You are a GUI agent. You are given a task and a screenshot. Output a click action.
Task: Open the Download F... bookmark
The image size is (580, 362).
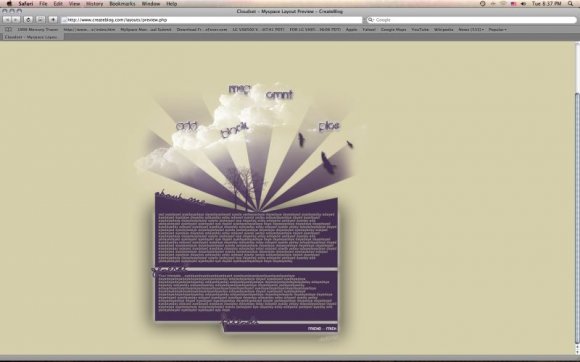pos(202,29)
